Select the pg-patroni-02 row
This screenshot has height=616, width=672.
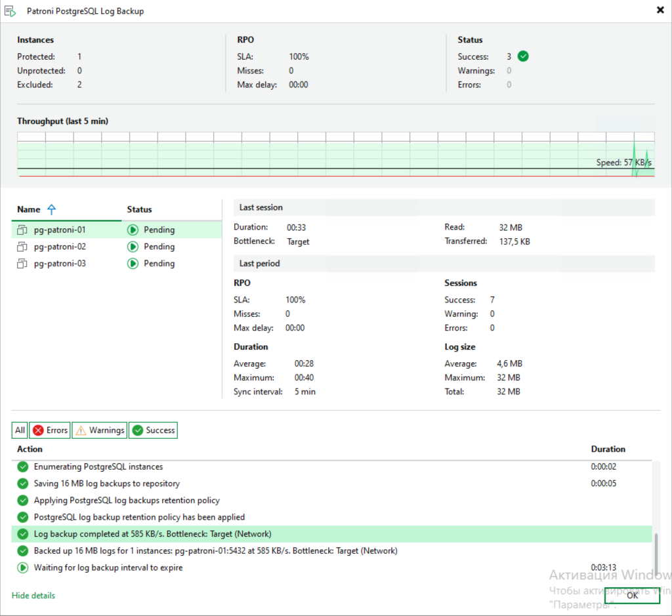tap(117, 247)
